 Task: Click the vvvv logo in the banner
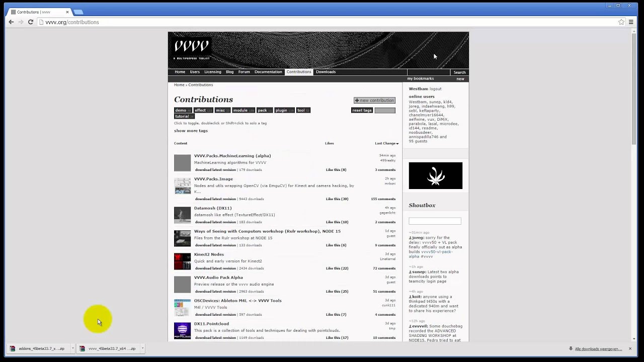pos(191,48)
